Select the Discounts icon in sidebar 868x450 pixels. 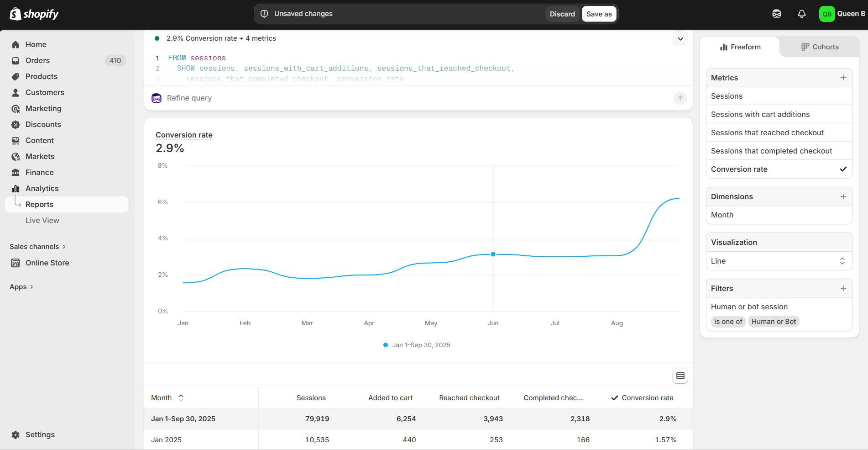[x=16, y=124]
